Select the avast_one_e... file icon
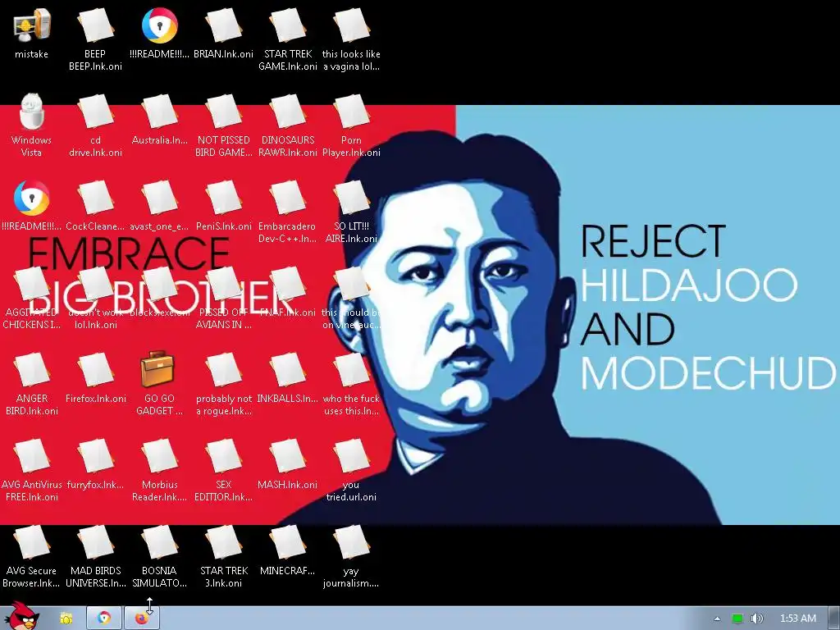 tap(160, 199)
